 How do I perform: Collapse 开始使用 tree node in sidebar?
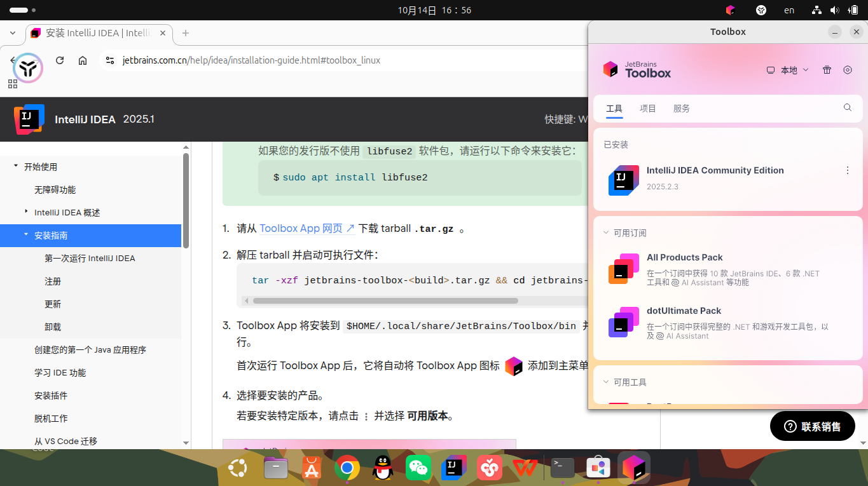coord(15,166)
